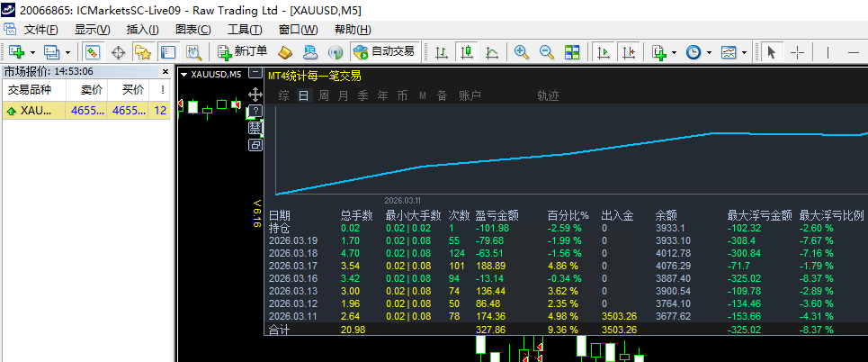
Task: Click the 新订单 new order button
Action: (243, 52)
